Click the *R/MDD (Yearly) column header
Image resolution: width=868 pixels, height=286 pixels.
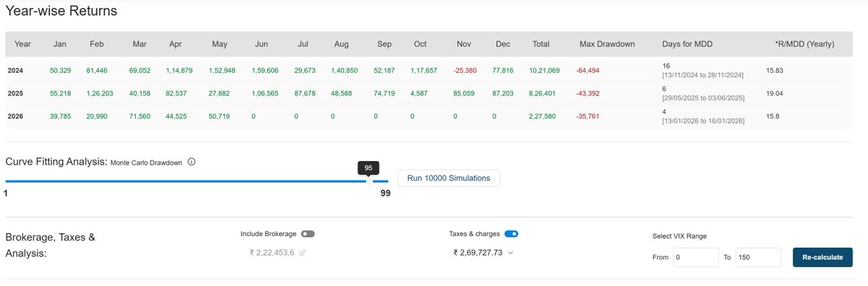pos(804,44)
